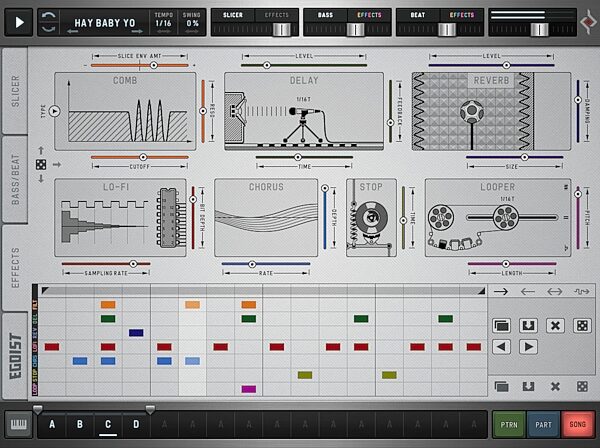Image resolution: width=600 pixels, height=448 pixels.
Task: Click the right arrow beside the dice
Action: pyautogui.click(x=57, y=165)
